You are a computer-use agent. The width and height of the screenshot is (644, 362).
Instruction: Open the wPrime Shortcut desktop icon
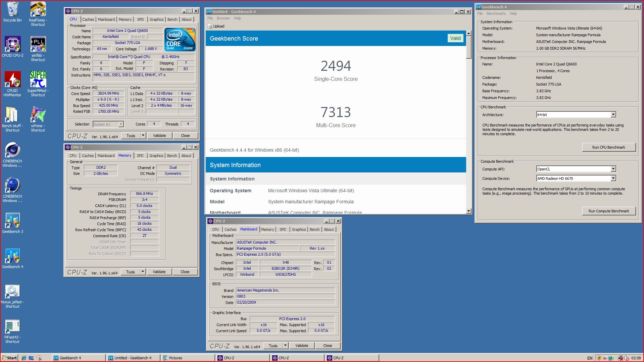[38, 119]
